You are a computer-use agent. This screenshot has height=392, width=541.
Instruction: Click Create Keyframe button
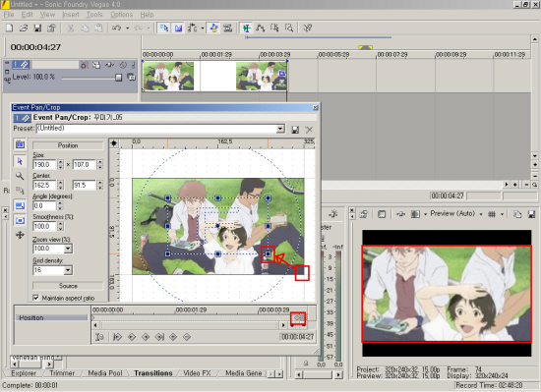coord(173,337)
